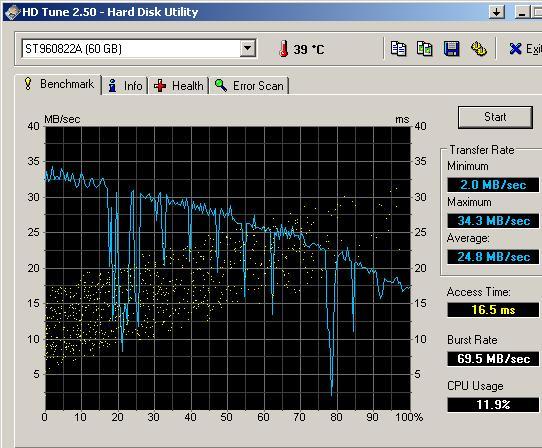Viewport: 542px width, 448px height.
Task: Copy benchmark results to clipboard icon
Action: (398, 49)
